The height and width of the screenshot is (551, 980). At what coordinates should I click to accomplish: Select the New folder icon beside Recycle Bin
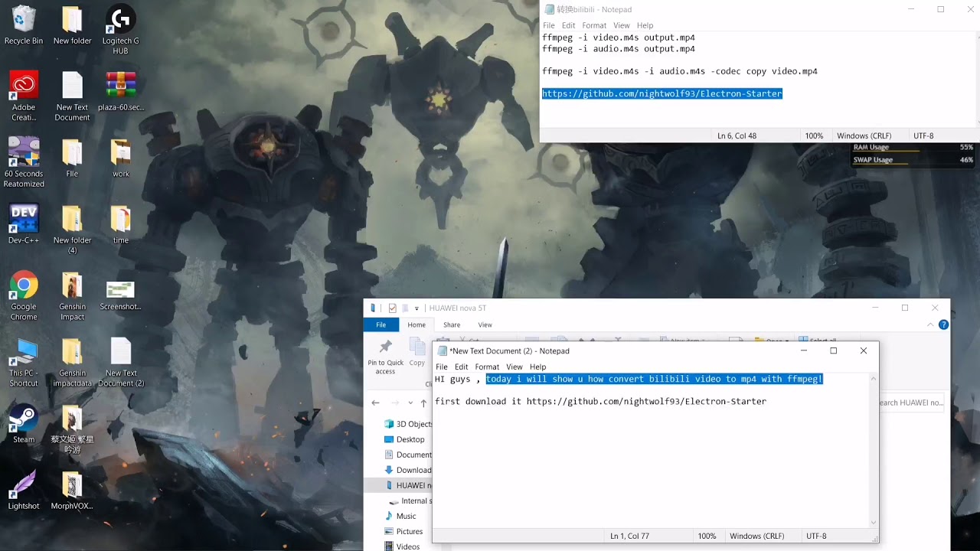(72, 26)
